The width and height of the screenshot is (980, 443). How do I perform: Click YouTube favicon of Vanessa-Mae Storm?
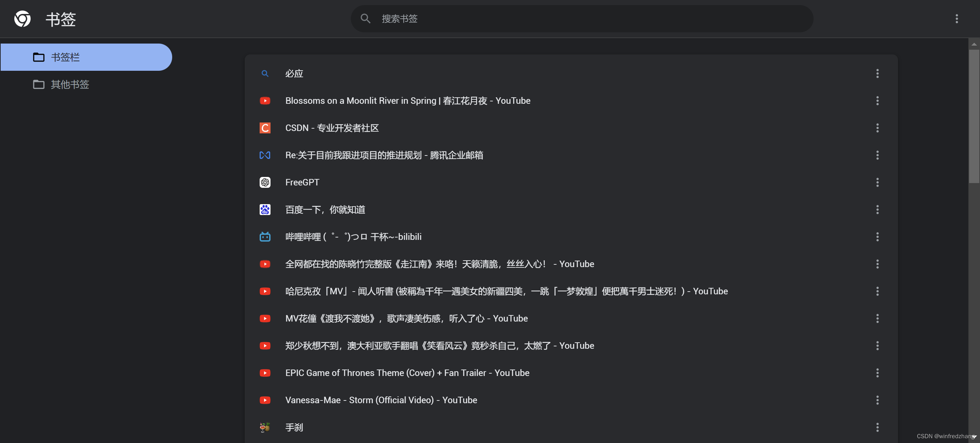[x=265, y=400]
